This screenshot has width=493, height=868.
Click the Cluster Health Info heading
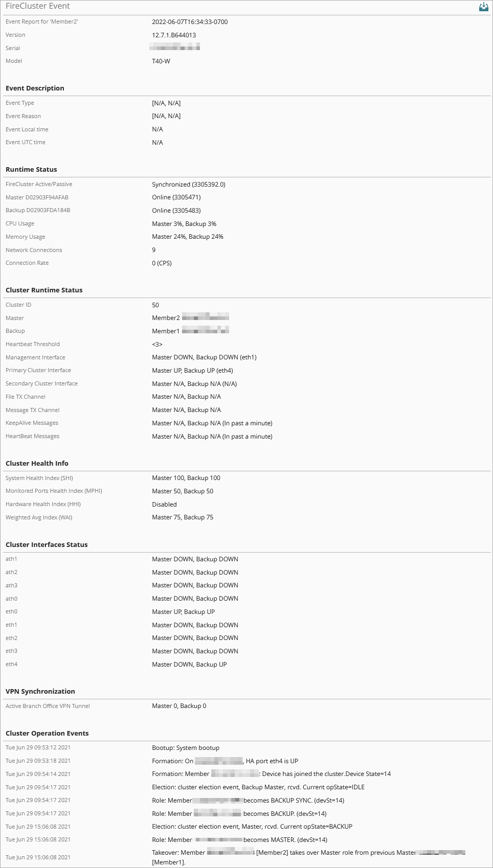tap(37, 464)
